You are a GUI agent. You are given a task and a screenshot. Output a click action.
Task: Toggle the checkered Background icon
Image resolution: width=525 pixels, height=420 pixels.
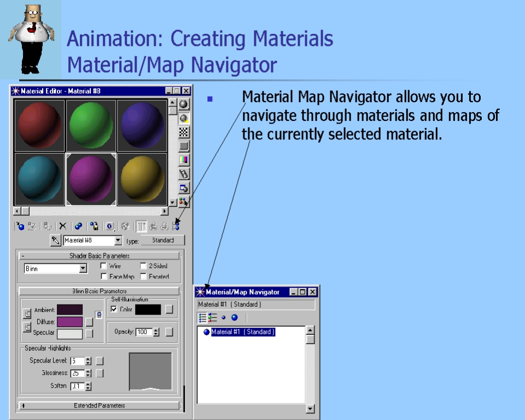(184, 132)
